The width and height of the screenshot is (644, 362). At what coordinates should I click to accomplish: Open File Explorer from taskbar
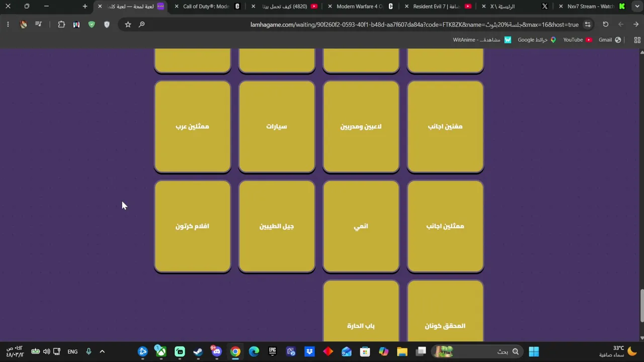pyautogui.click(x=402, y=351)
